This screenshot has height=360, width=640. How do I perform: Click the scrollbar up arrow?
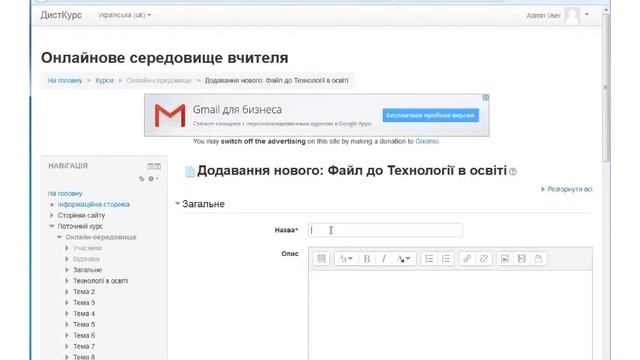[x=606, y=9]
